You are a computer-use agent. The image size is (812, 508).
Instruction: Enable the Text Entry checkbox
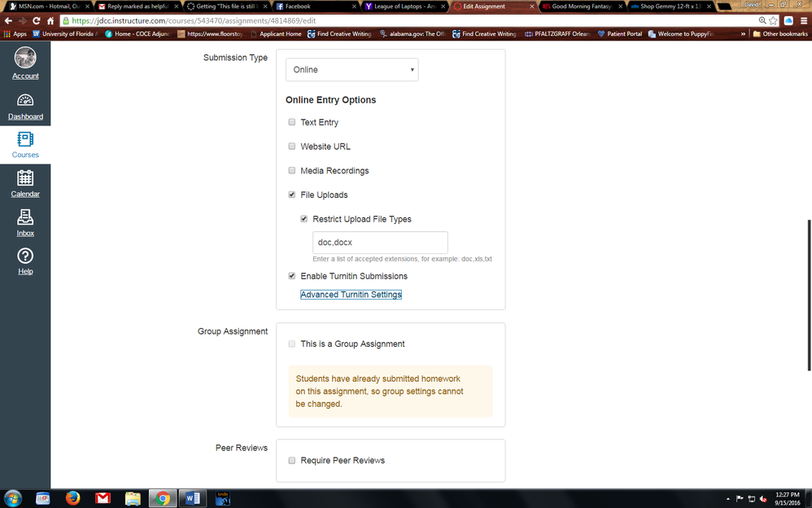point(292,122)
